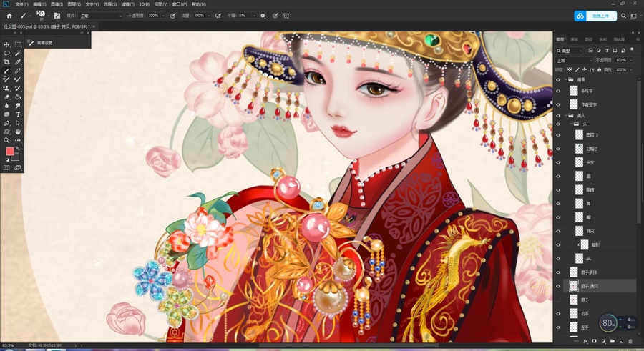Enable airbrush-style build-up icon
Screen dimensions: 644x351
(x=218, y=16)
